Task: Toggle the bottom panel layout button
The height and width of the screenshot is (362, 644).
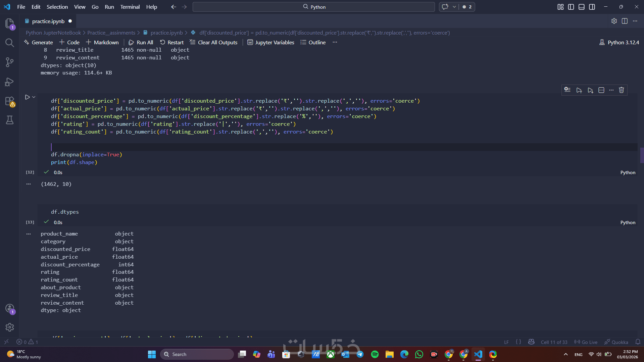Action: click(x=581, y=7)
